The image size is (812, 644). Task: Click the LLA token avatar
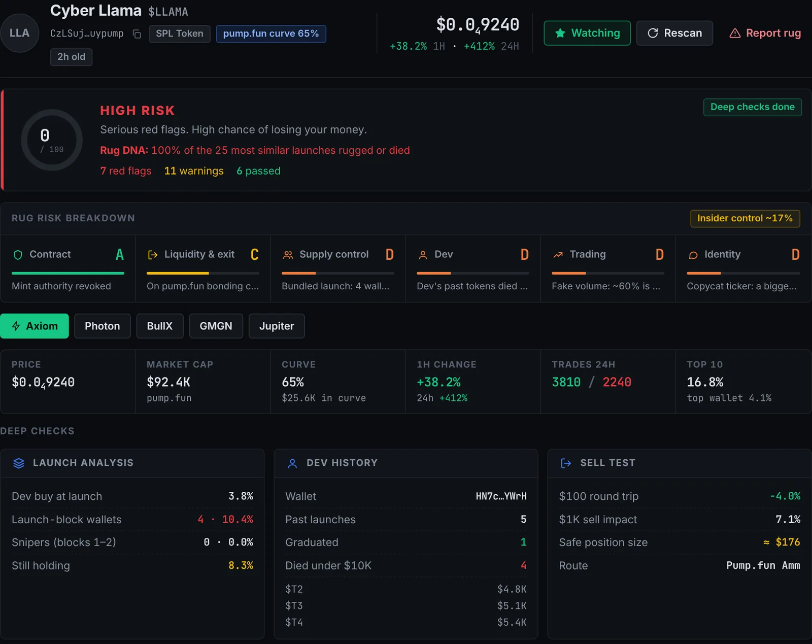[x=20, y=33]
